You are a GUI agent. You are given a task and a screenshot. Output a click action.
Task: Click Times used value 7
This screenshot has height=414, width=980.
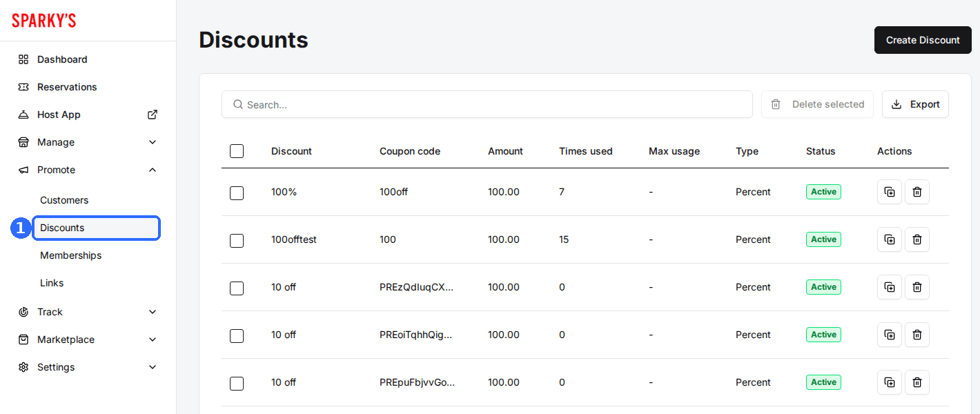562,192
